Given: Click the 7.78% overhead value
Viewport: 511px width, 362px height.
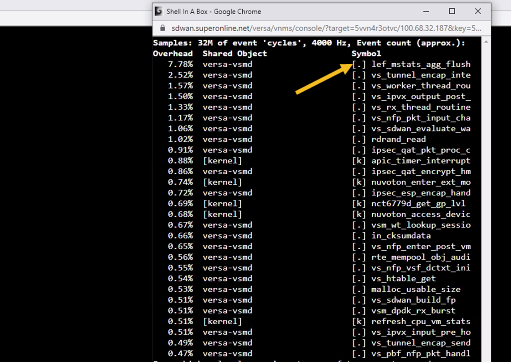Looking at the screenshot, I should click(180, 64).
